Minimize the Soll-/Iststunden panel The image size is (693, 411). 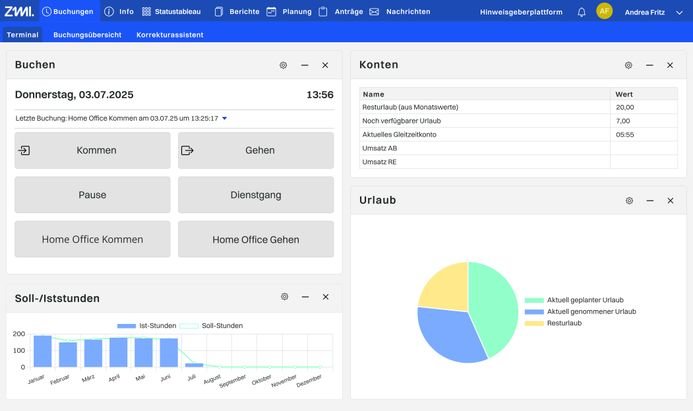(305, 297)
